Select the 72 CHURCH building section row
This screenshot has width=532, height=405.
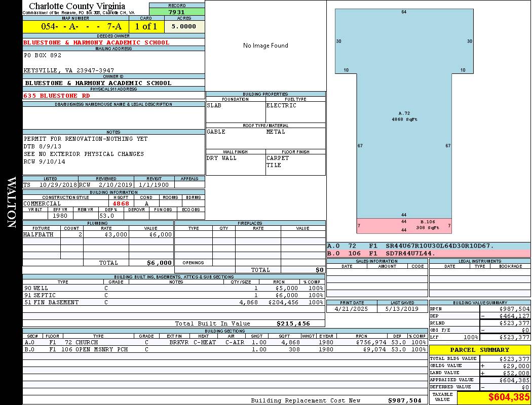(225, 342)
